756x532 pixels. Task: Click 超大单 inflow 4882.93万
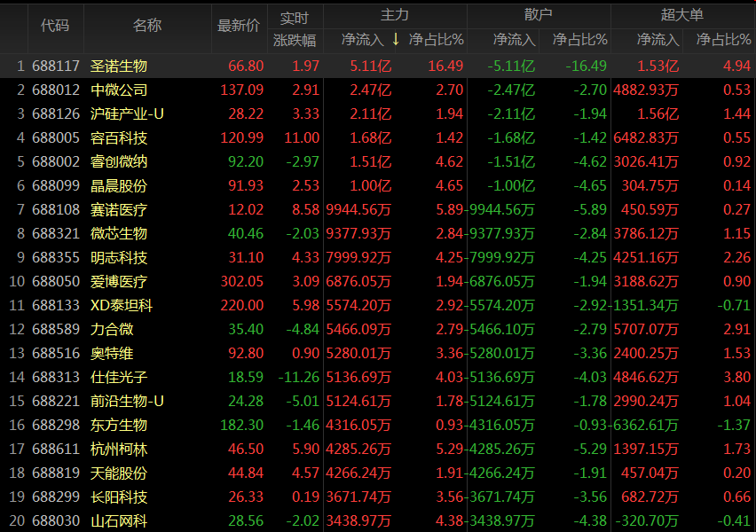tap(646, 90)
